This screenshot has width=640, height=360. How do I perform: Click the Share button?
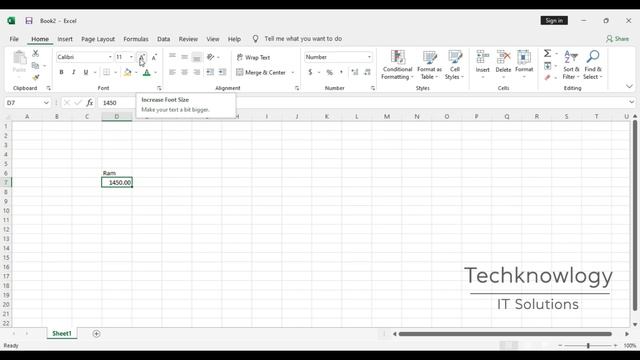point(618,39)
